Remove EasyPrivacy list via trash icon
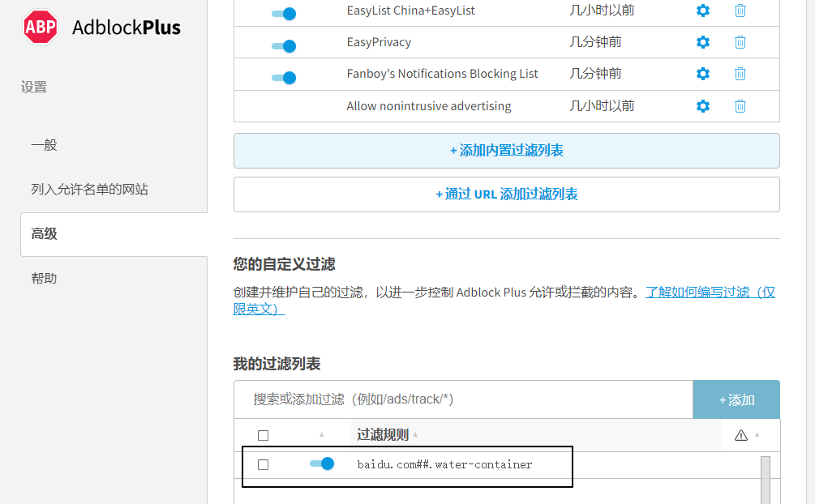The width and height of the screenshot is (815, 504). click(x=740, y=42)
